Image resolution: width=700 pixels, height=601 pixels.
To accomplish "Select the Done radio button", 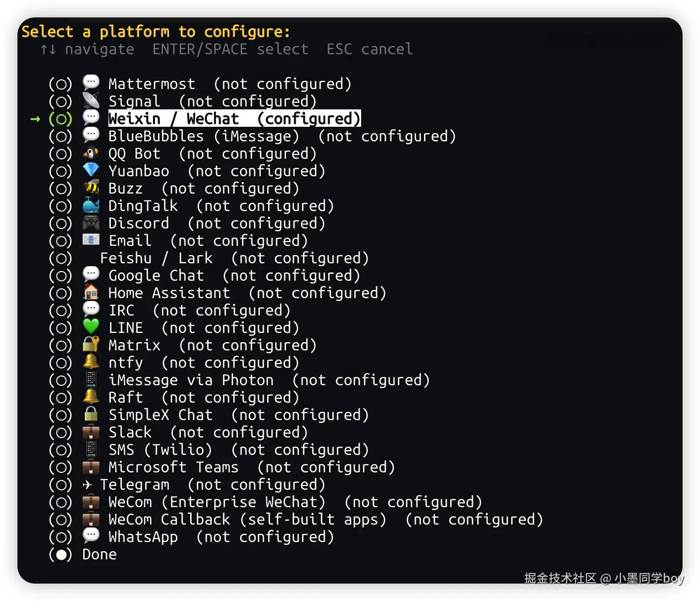I will click(x=61, y=555).
